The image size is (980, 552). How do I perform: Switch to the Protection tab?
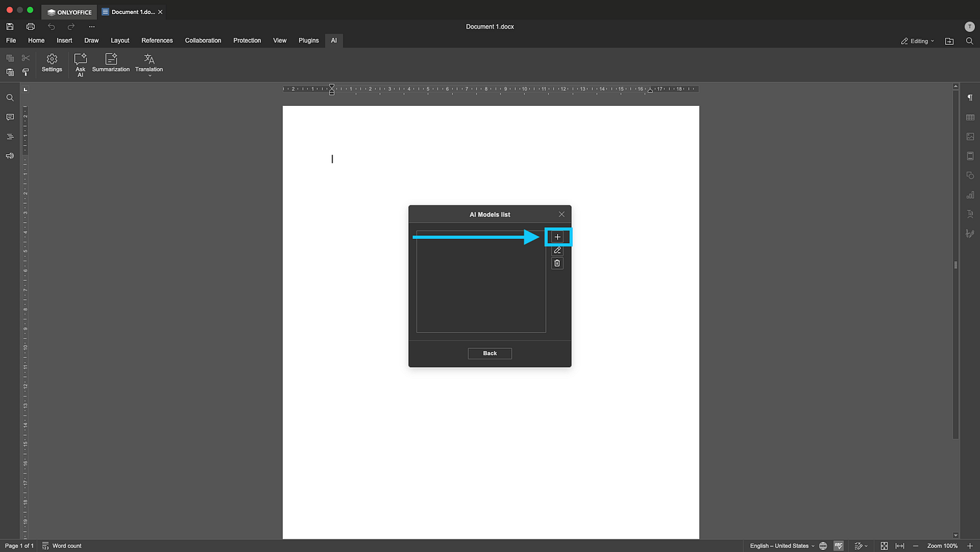pyautogui.click(x=247, y=41)
